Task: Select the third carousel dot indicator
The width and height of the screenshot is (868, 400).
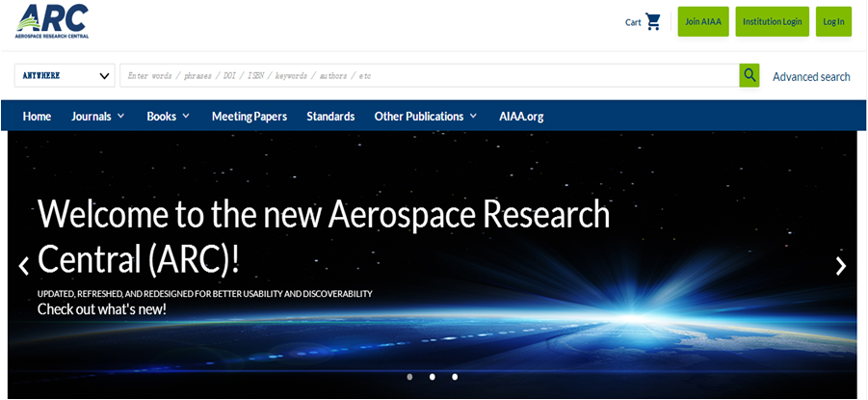Action: point(455,377)
